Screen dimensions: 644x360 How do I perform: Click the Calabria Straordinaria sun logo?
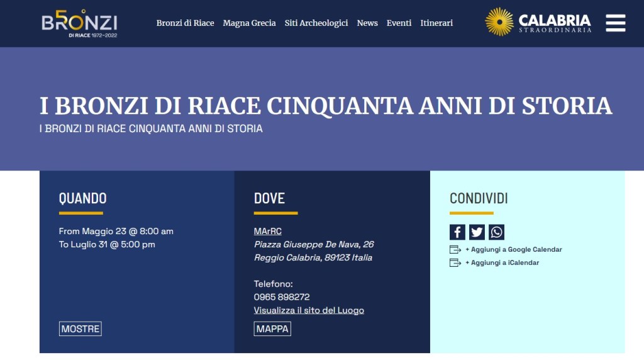tap(499, 22)
